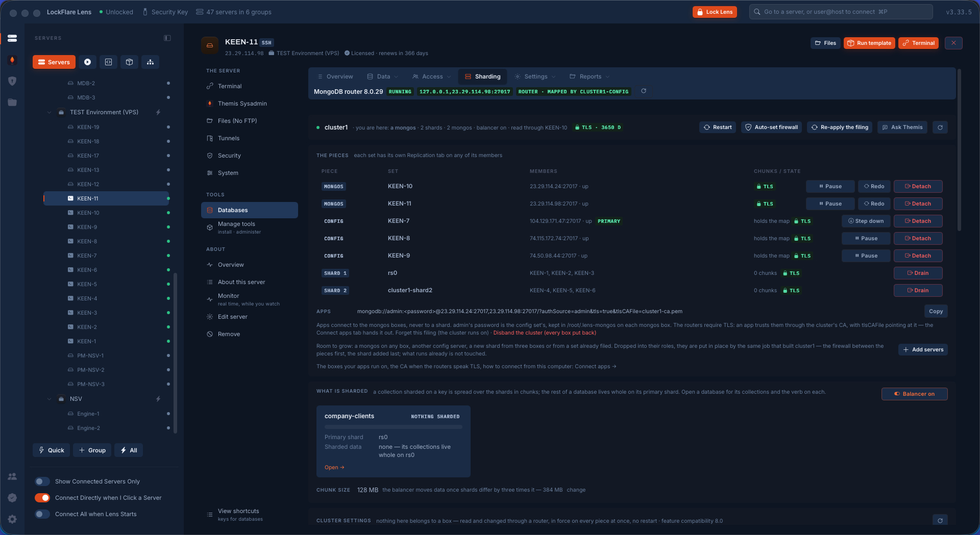Toggle Connect All when Lens Starts
The image size is (980, 535).
(42, 514)
